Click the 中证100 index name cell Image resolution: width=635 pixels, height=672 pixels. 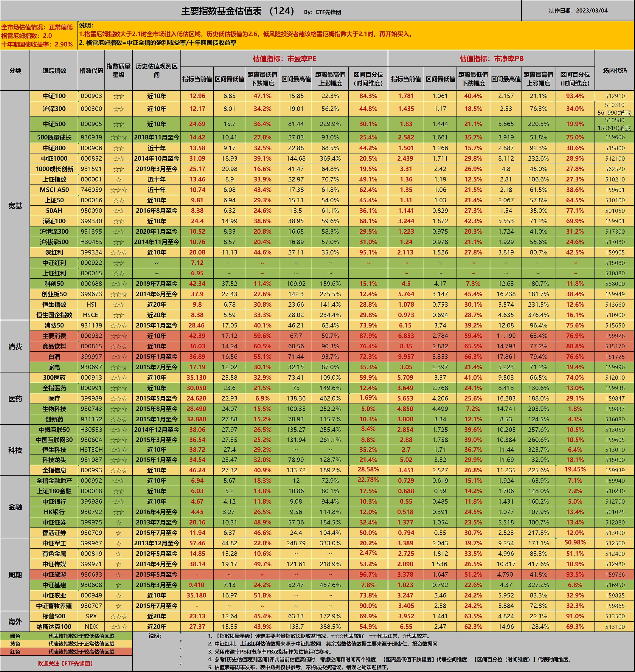click(54, 96)
